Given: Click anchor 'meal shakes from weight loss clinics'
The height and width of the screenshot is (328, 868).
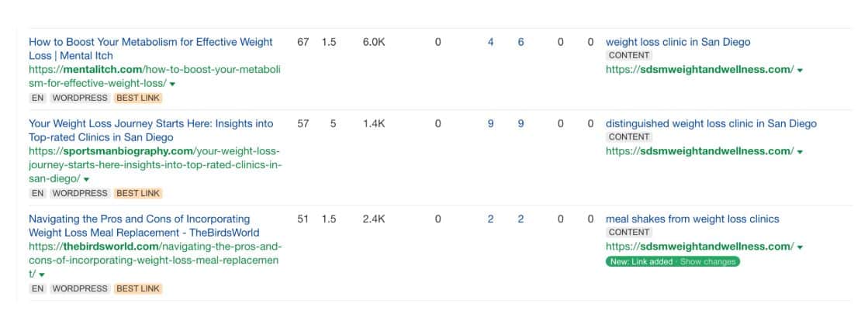Looking at the screenshot, I should [x=692, y=219].
